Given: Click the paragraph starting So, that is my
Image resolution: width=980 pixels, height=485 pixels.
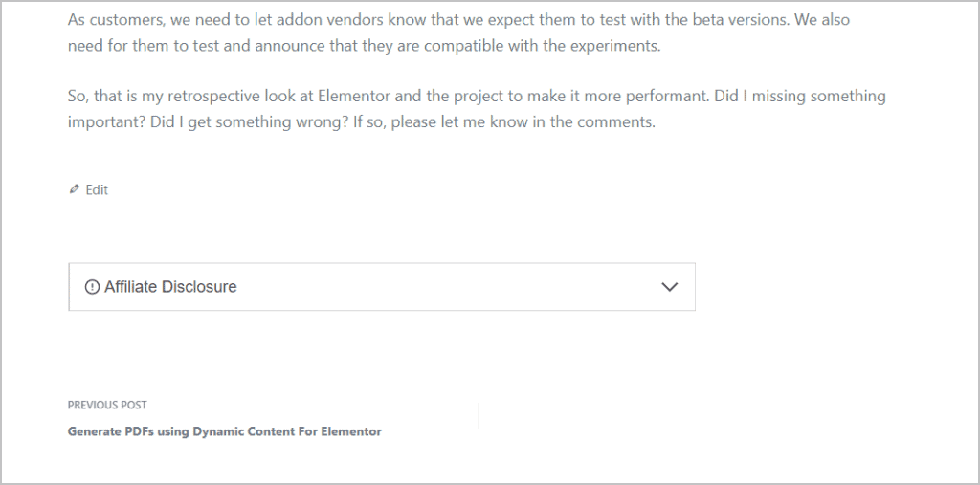Looking at the screenshot, I should point(477,109).
